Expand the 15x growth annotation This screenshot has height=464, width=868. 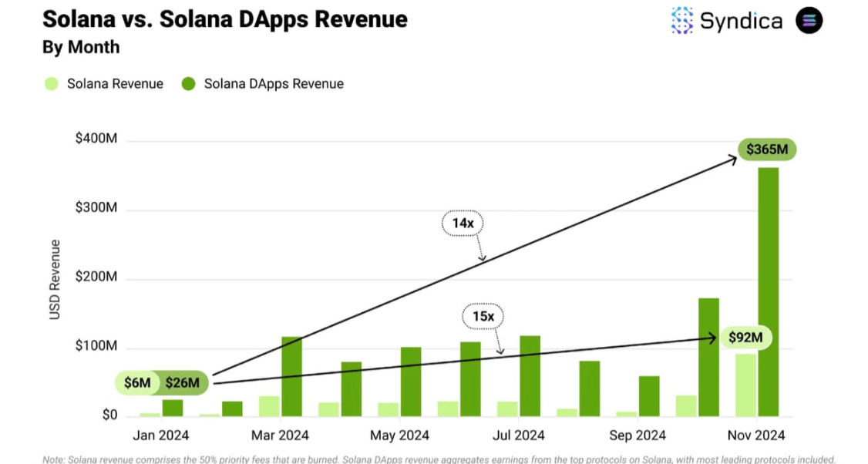click(x=483, y=316)
